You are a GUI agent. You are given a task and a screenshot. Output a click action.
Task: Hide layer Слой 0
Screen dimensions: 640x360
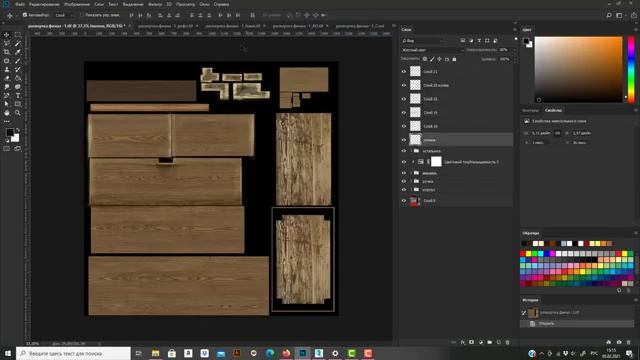(404, 201)
